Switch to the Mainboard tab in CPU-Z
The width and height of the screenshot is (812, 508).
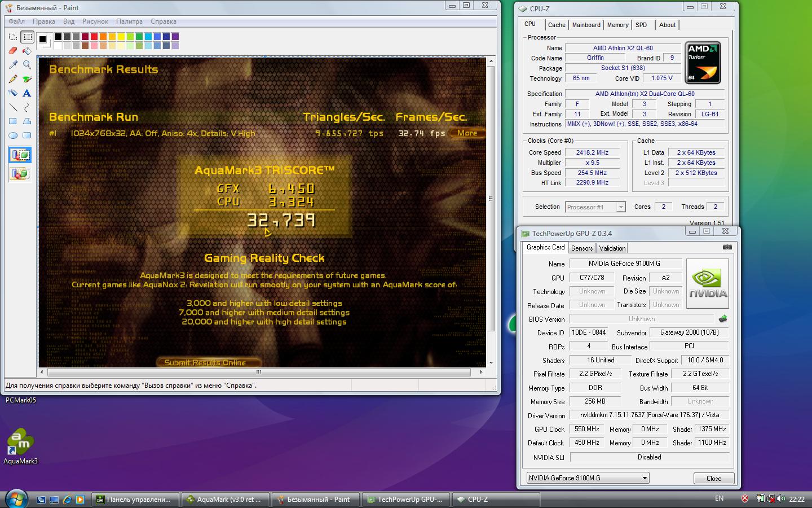[586, 25]
